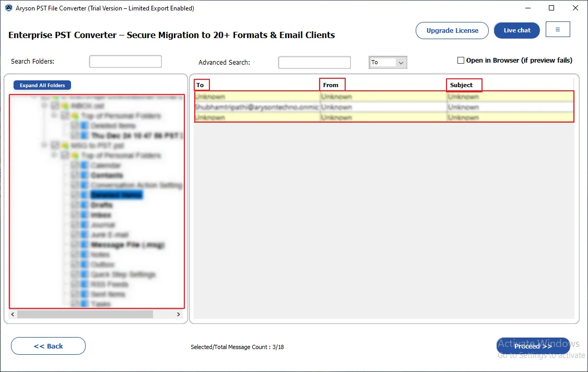588x372 pixels.
Task: Focus the Advanced Search input field
Action: pyautogui.click(x=314, y=63)
